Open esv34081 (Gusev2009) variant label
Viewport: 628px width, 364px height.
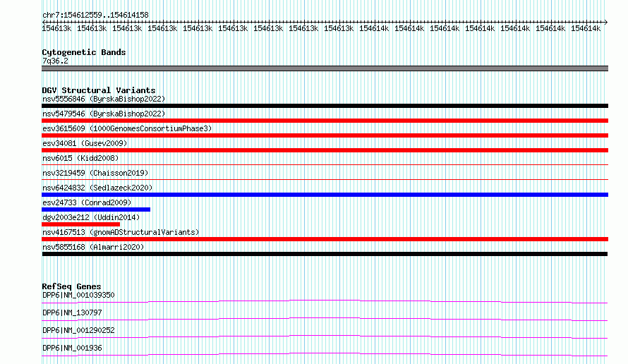pyautogui.click(x=85, y=143)
